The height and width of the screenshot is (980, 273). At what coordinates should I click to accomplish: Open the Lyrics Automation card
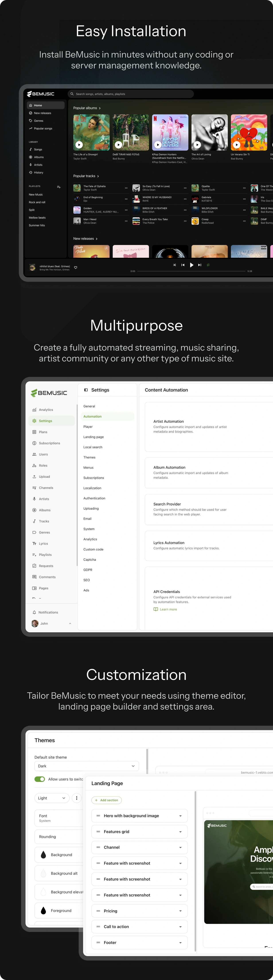coord(209,546)
